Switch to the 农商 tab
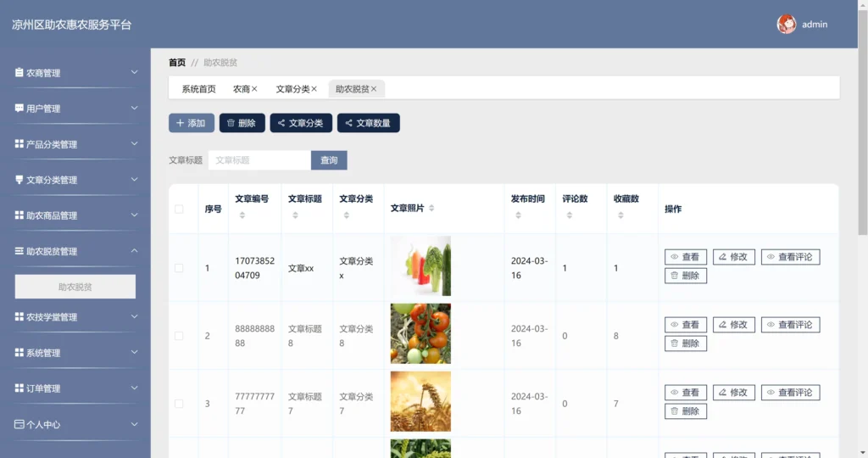868x458 pixels. click(242, 88)
